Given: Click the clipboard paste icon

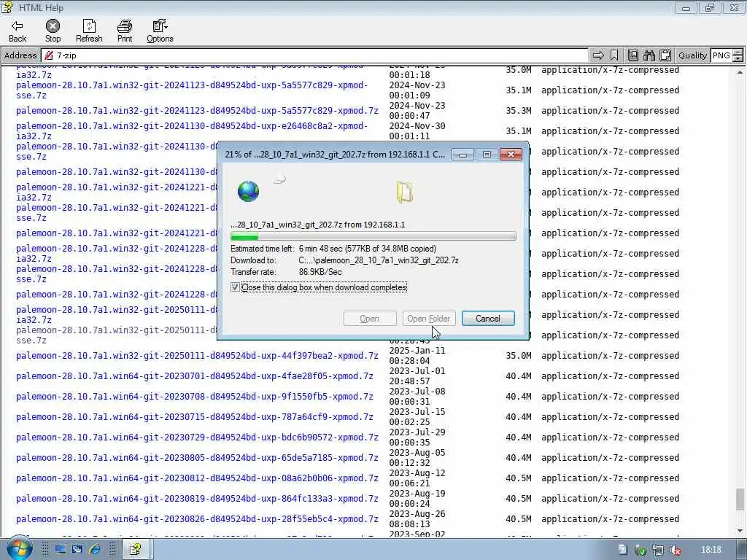Looking at the screenshot, I should click(x=665, y=55).
